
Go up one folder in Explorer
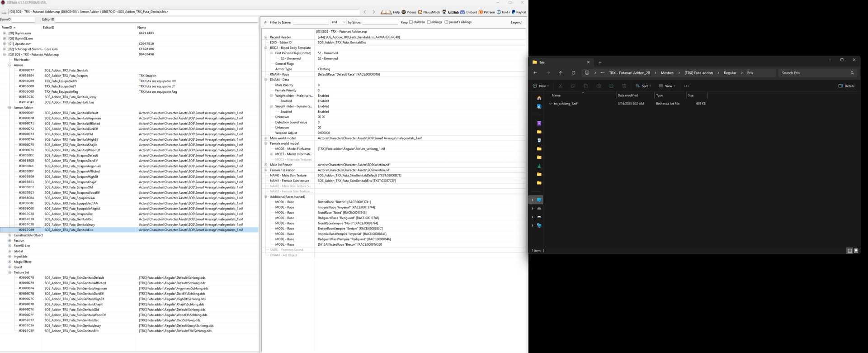point(561,73)
